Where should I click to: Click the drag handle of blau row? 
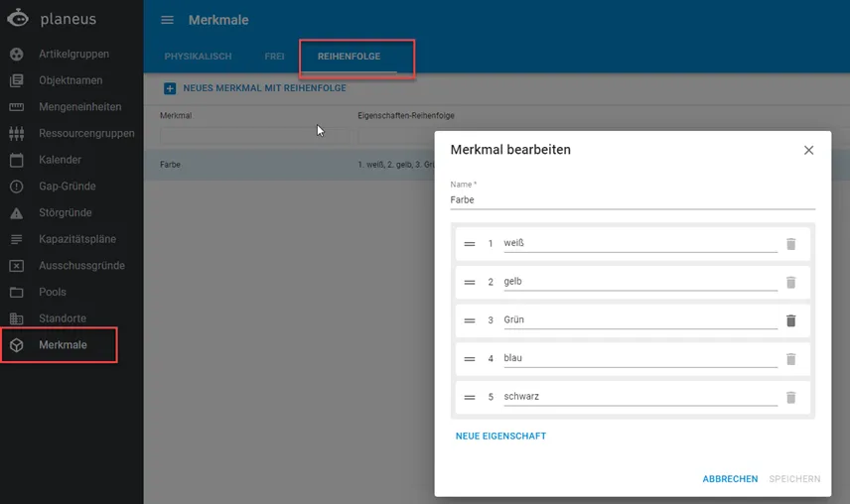[470, 359]
